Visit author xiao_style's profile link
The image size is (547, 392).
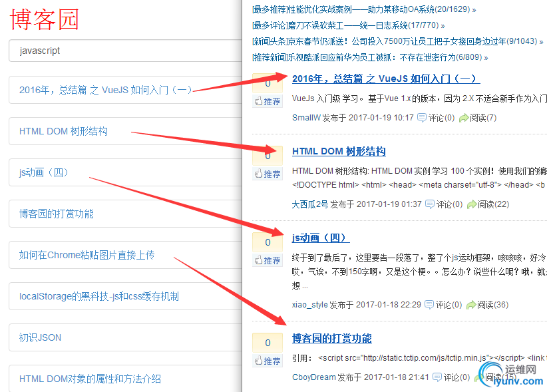coord(310,305)
